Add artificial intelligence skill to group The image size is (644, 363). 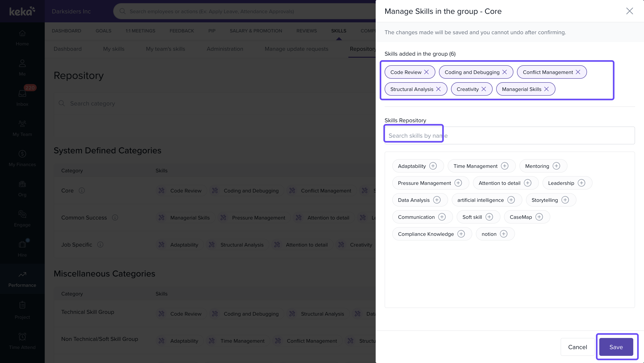[x=511, y=200]
